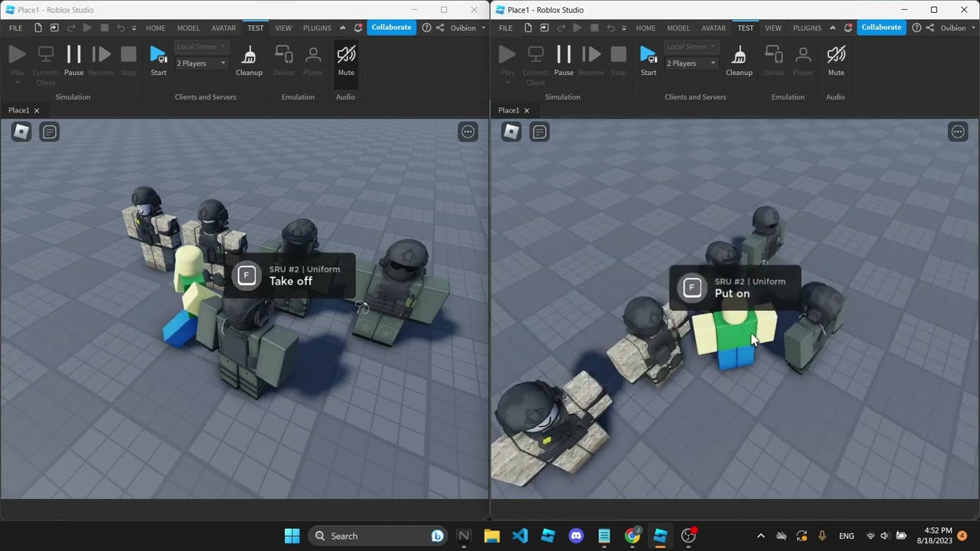
Task: Click Pause in the left Studio window
Action: click(73, 60)
